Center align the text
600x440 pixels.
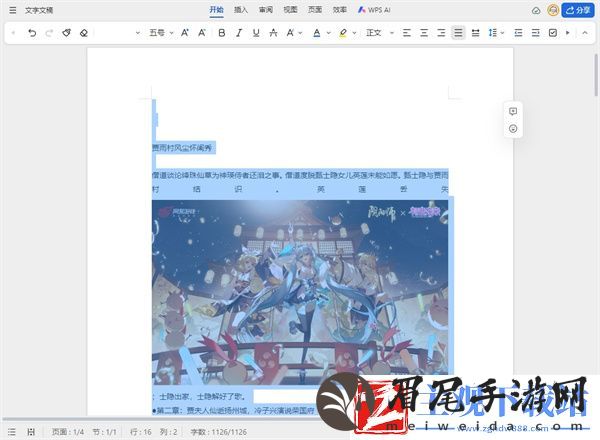(x=424, y=33)
